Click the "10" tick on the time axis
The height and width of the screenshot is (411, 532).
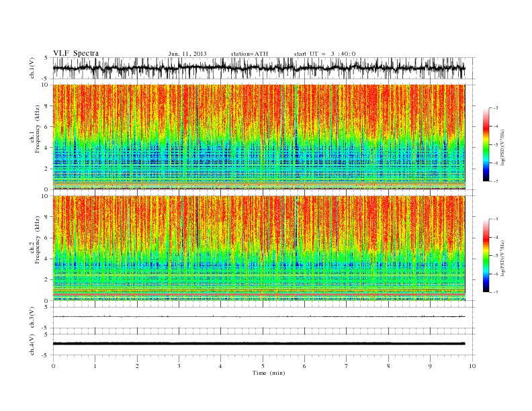472,366
